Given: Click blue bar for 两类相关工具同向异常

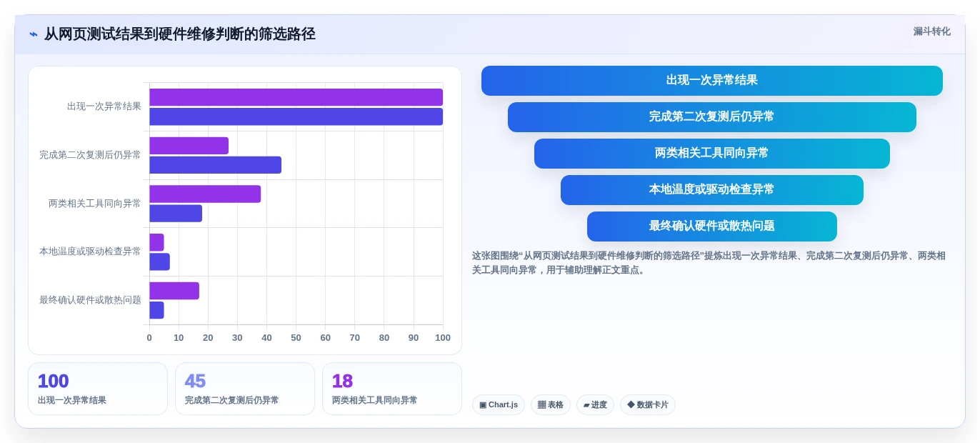Looking at the screenshot, I should coord(176,214).
